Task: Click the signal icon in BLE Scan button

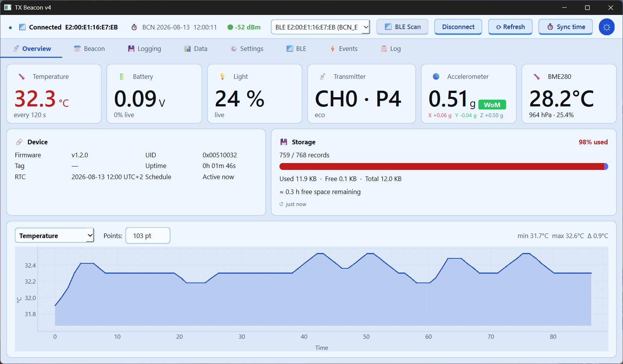Action: tap(388, 27)
